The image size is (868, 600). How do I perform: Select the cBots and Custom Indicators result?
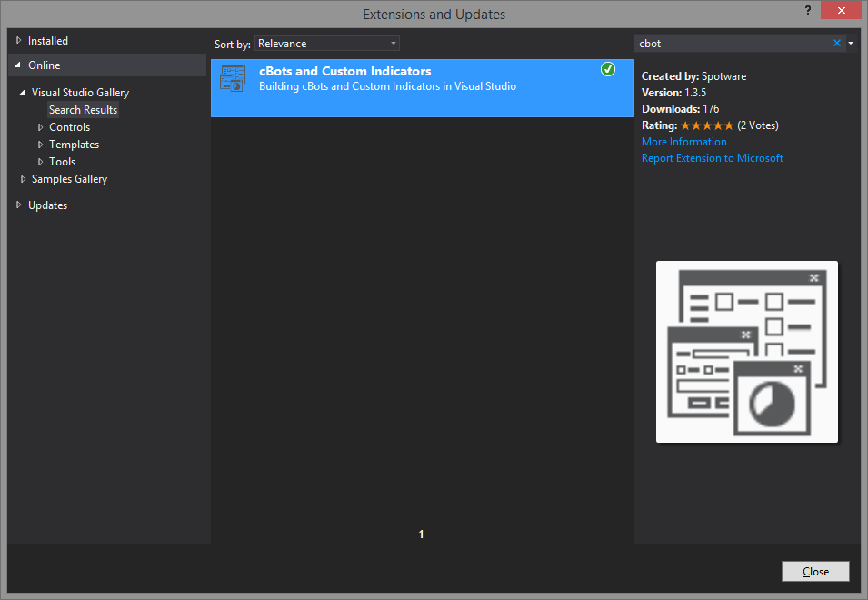422,88
